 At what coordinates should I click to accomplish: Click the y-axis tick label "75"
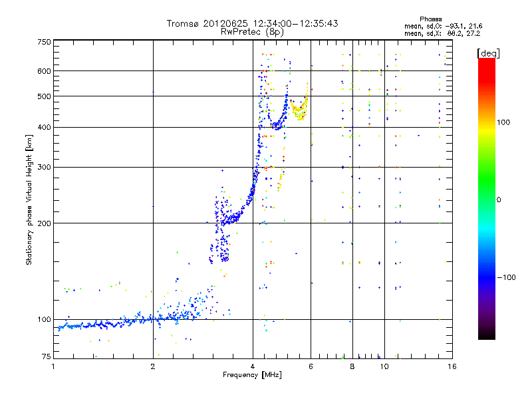[47, 356]
